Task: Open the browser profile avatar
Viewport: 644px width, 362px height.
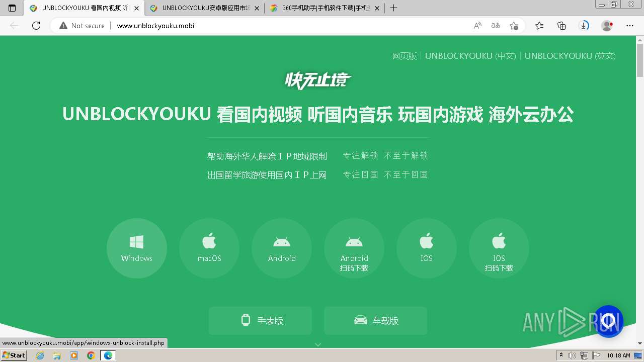Action: click(607, 26)
